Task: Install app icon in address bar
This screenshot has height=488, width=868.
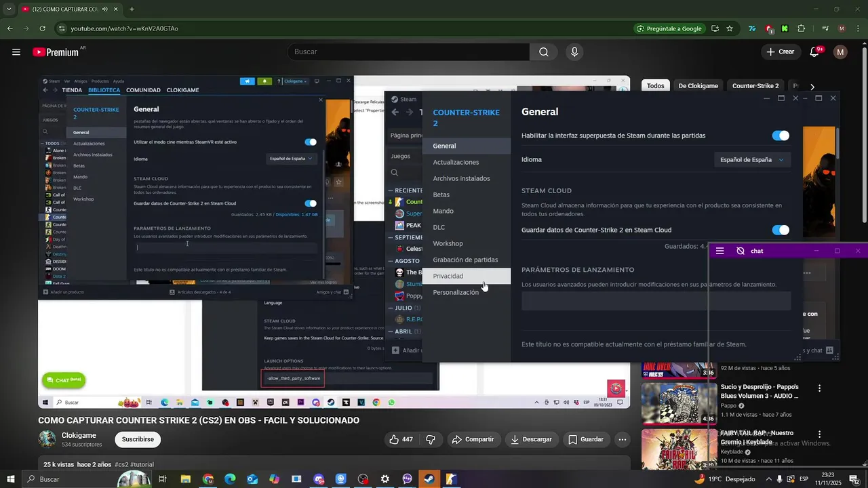Action: [x=715, y=28]
